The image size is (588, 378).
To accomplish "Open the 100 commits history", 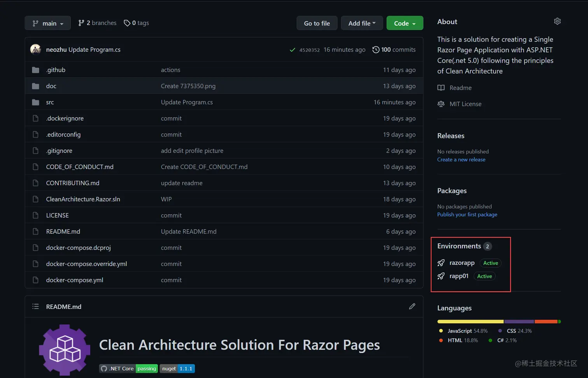I will pos(394,50).
